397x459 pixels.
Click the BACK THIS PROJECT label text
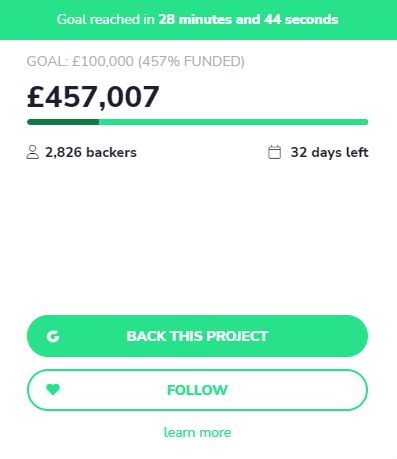click(x=197, y=336)
